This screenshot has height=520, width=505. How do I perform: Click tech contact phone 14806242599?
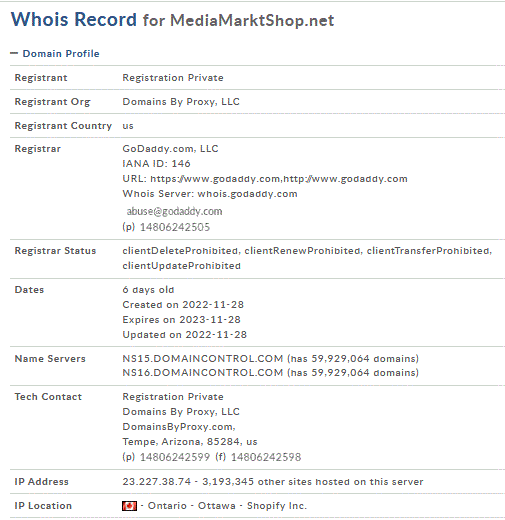(x=175, y=457)
